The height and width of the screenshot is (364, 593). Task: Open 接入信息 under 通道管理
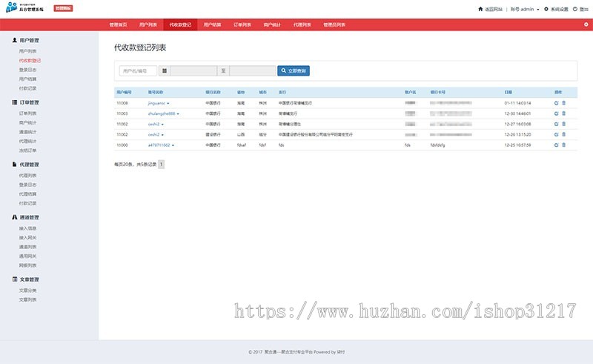point(27,228)
